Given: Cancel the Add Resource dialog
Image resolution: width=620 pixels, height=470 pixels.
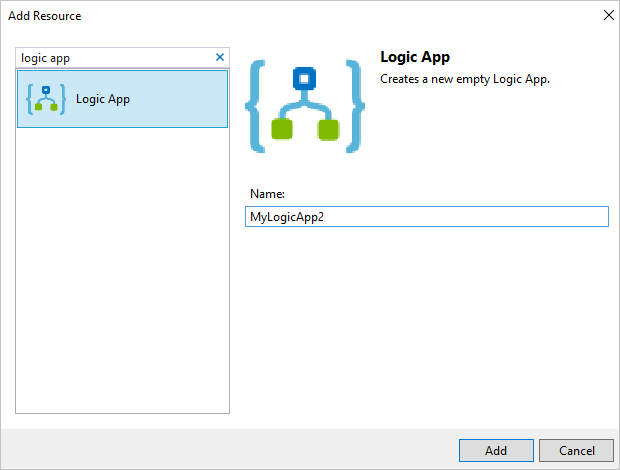Looking at the screenshot, I should pos(576,450).
